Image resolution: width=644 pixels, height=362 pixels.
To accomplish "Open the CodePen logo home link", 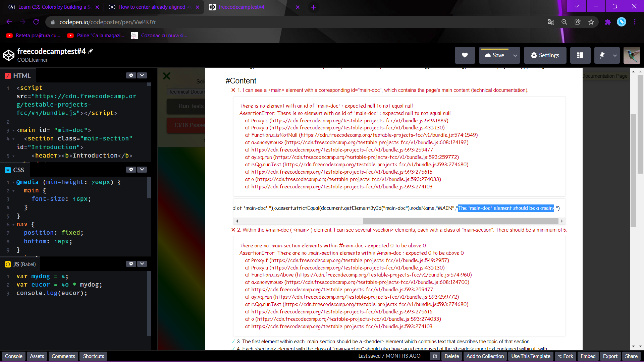I will pos(9,55).
